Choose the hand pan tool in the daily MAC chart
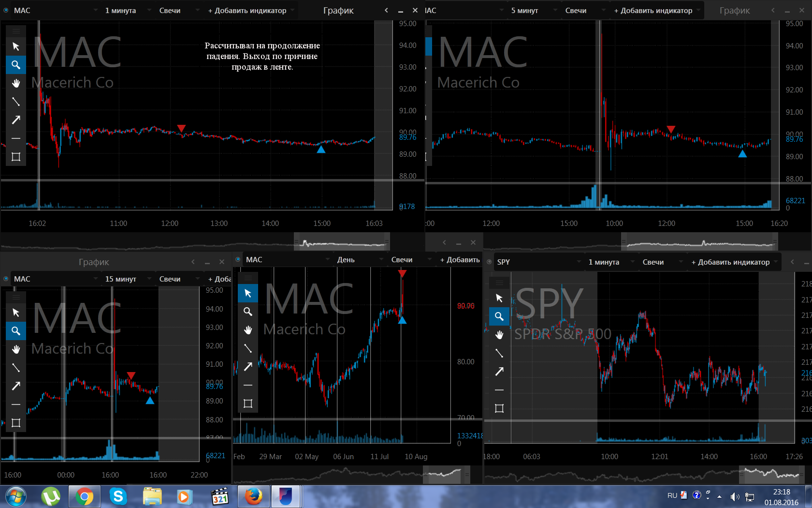This screenshot has width=812, height=508. [x=248, y=330]
